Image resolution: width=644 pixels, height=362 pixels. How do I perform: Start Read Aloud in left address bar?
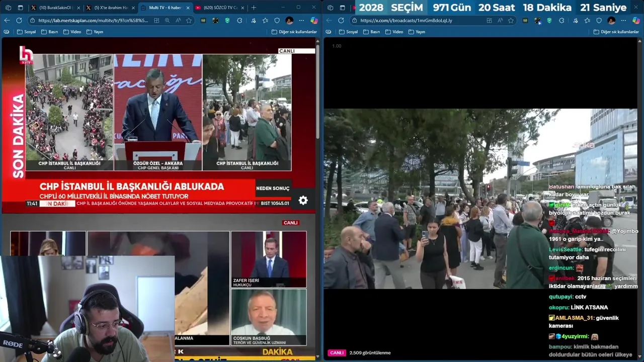coord(178,21)
